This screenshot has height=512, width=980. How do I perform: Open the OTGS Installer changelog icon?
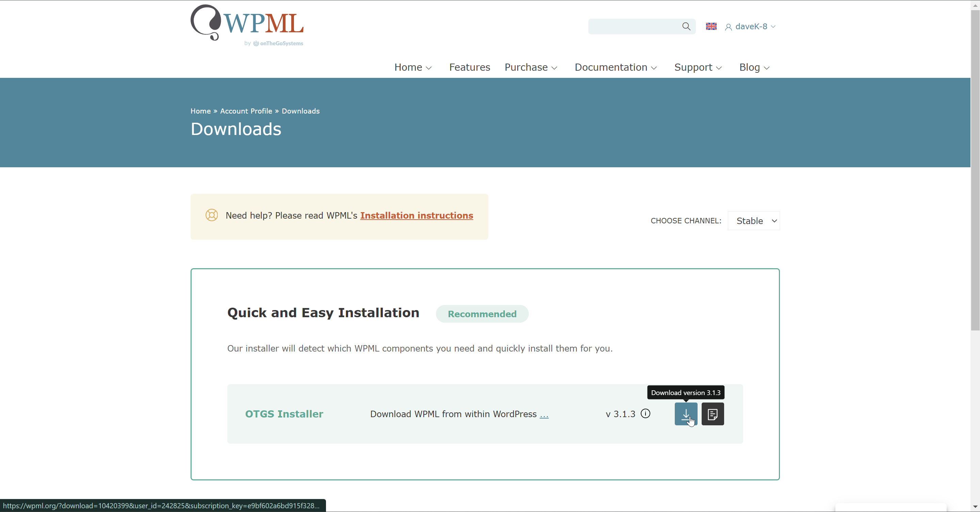coord(712,413)
